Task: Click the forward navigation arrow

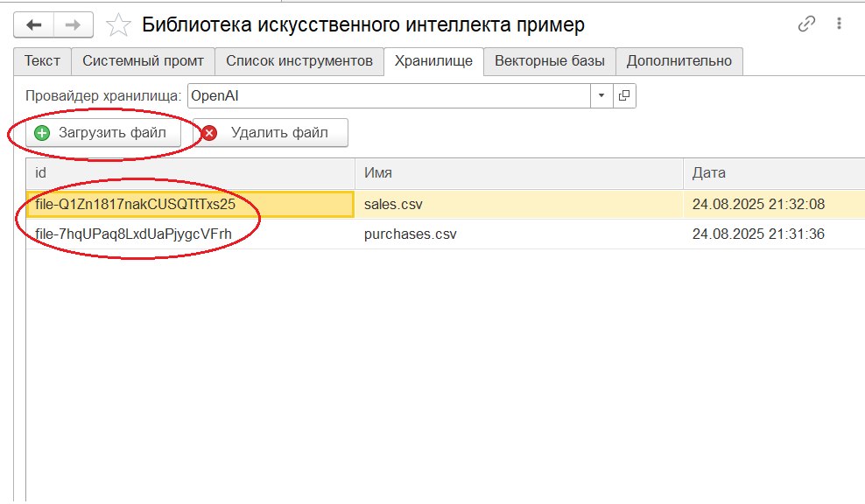Action: (72, 24)
